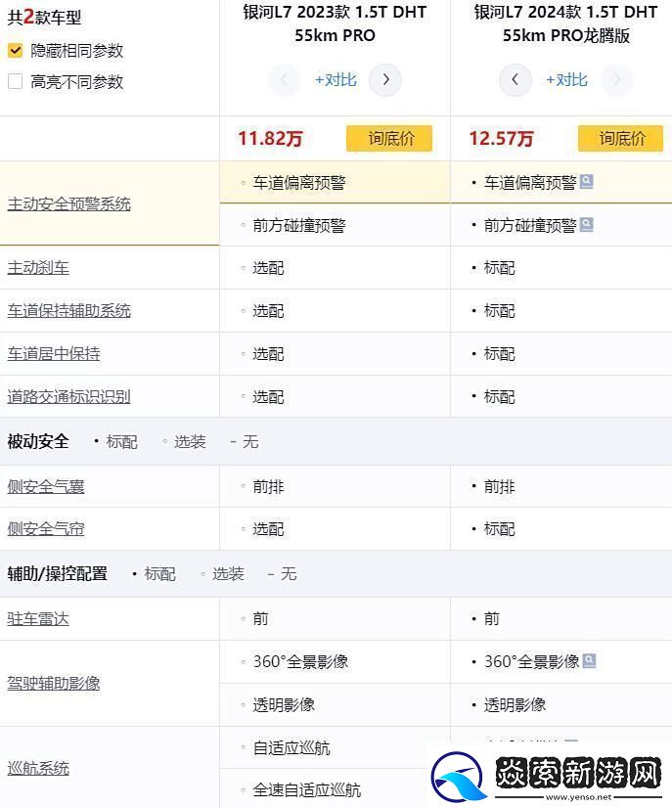Open the 车道保持辅助系统 parameter link
Viewport: 672px width, 808px height.
[69, 311]
